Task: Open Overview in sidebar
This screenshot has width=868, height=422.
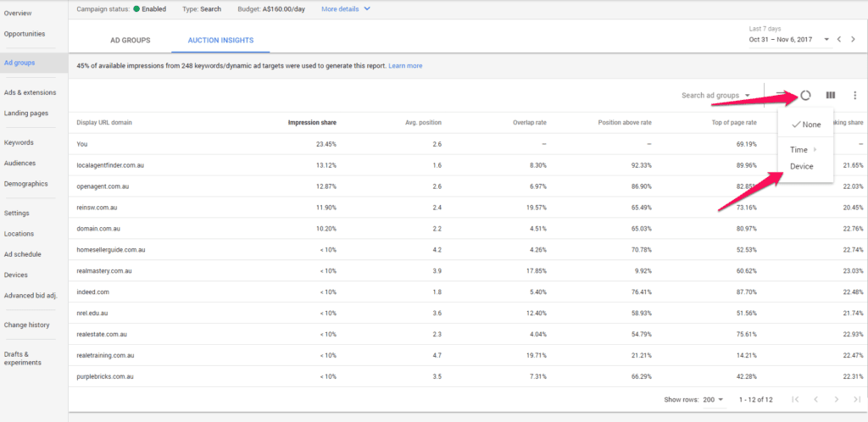Action: 18,13
